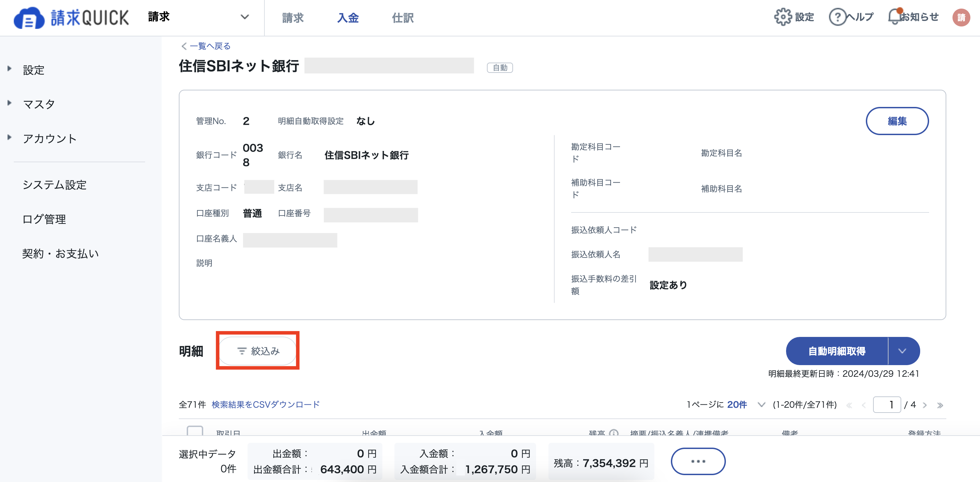Switch to the 請求 tab
Image resolution: width=980 pixels, height=482 pixels.
tap(293, 18)
